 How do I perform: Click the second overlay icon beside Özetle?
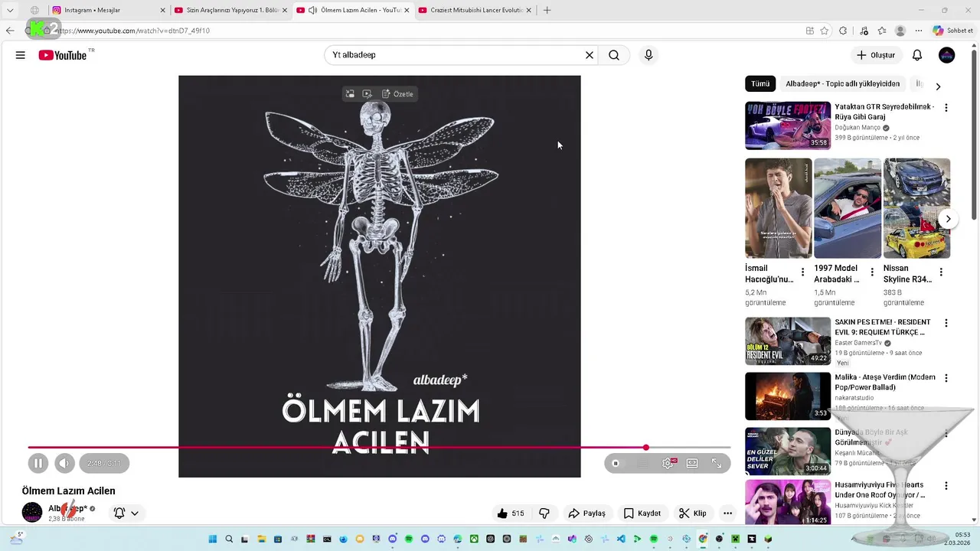[x=367, y=94]
